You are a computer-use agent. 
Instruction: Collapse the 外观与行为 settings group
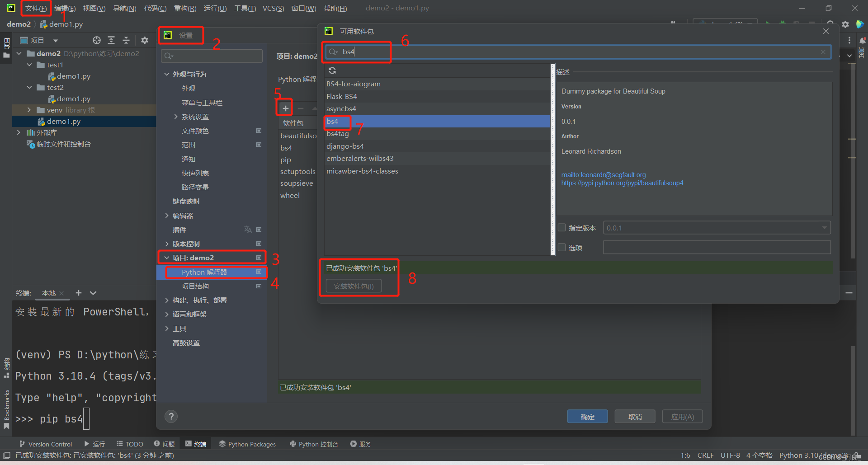[167, 74]
